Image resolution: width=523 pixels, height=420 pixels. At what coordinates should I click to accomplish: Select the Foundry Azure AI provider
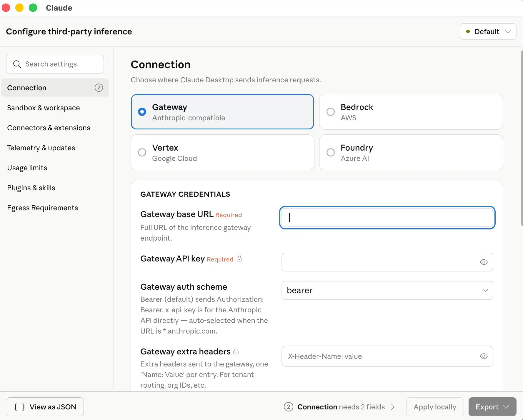(x=331, y=152)
